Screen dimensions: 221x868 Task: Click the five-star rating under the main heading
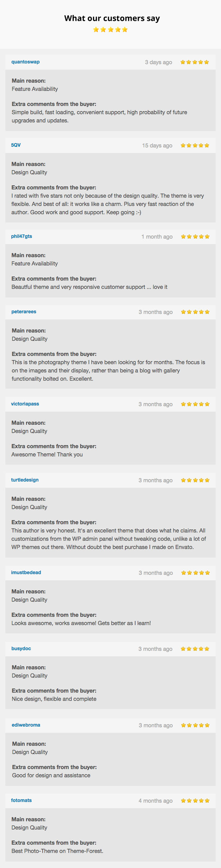coord(110,30)
